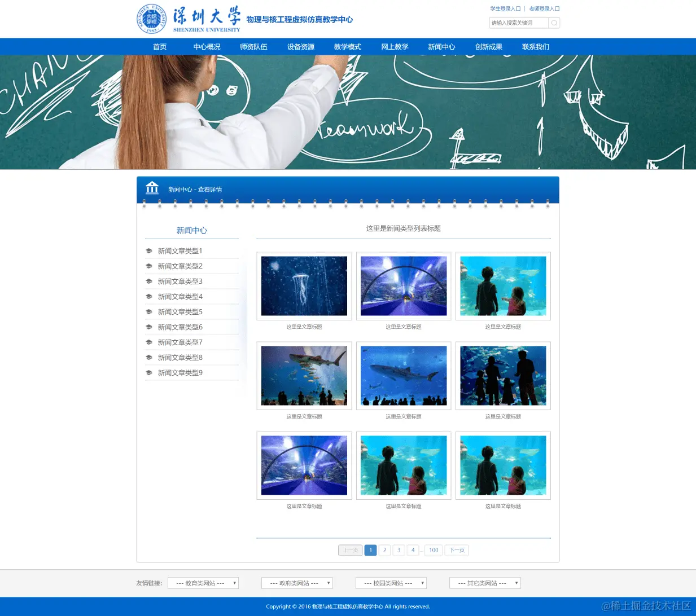Open the 校园类网站 dropdown
The image size is (696, 616).
click(x=391, y=583)
